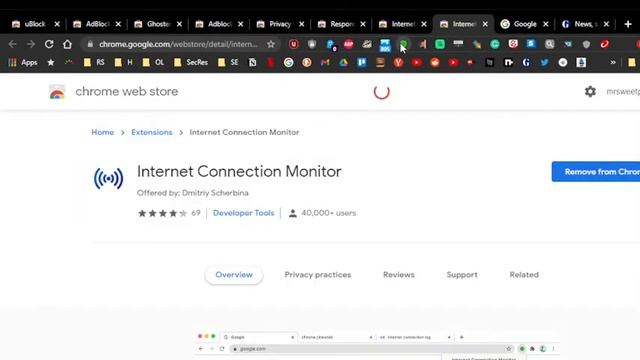Click the 40,000+ users text

[x=329, y=213]
